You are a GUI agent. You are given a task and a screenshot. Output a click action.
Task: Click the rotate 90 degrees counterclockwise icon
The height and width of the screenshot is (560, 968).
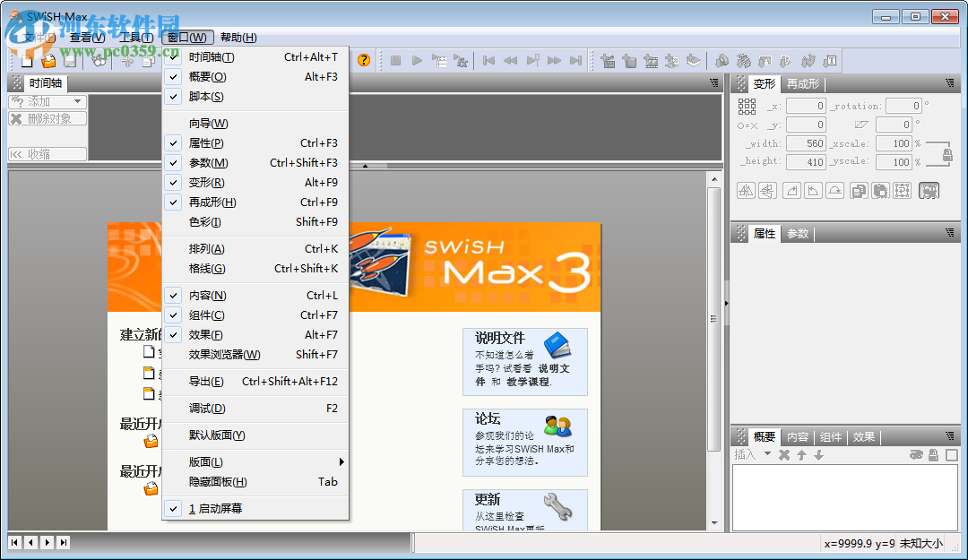(x=814, y=190)
